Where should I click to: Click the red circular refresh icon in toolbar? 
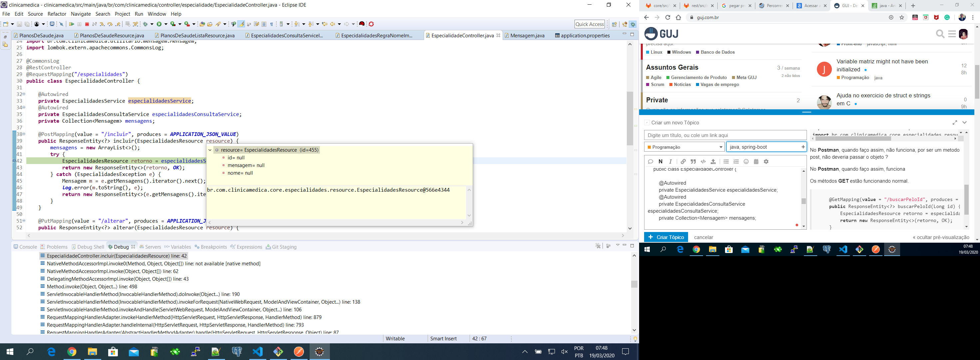click(371, 24)
